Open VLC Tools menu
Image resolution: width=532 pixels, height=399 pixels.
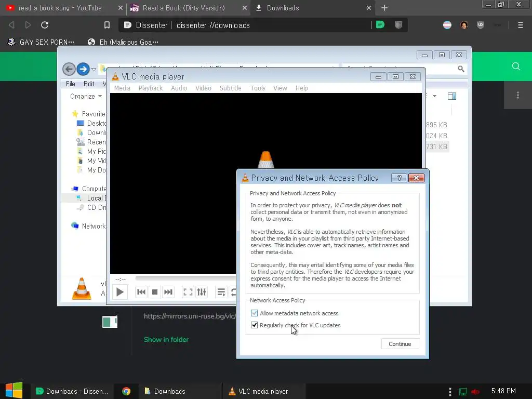[x=258, y=88]
